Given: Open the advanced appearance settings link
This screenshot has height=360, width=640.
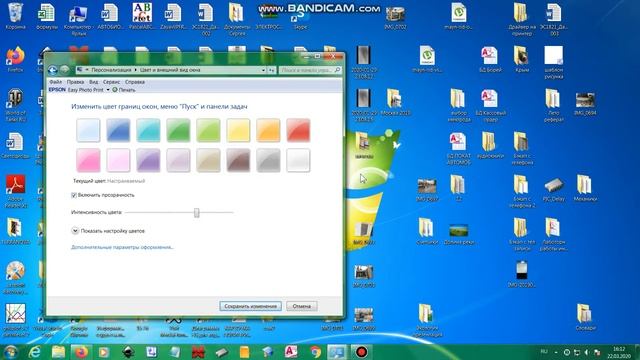Looking at the screenshot, I should point(122,247).
